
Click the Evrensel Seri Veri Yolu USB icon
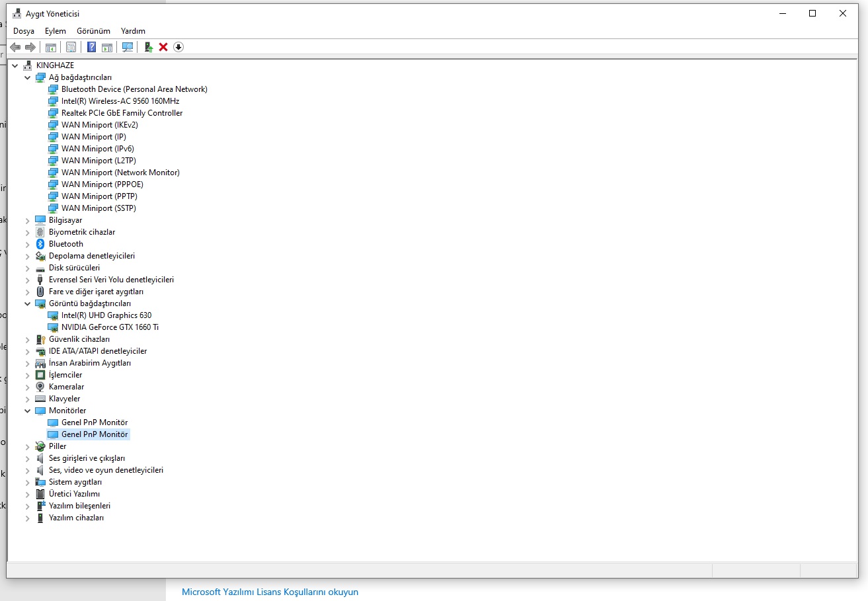coord(40,280)
